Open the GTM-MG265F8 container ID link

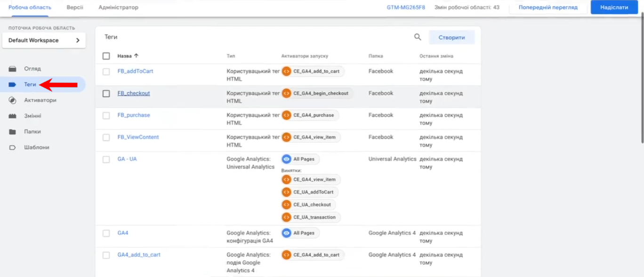406,8
